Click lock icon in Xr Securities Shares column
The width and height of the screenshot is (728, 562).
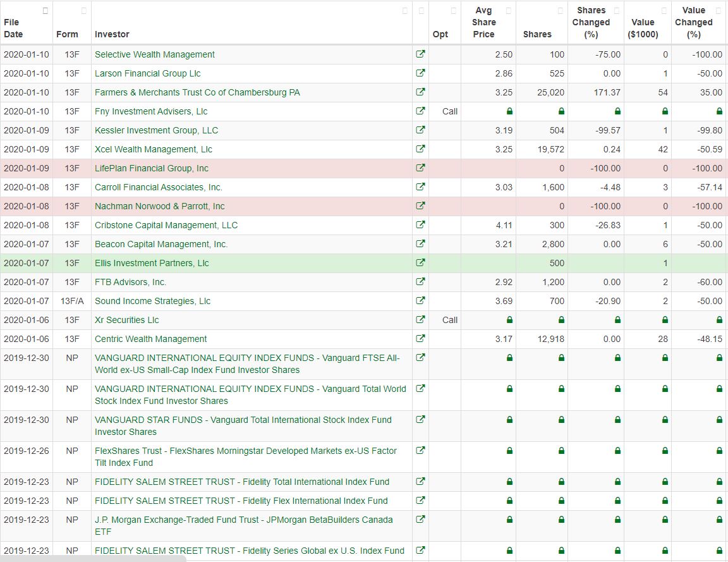(561, 319)
